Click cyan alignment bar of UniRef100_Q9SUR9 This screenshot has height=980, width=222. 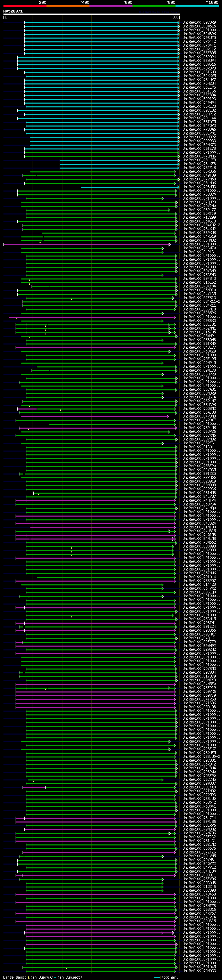(102, 23)
